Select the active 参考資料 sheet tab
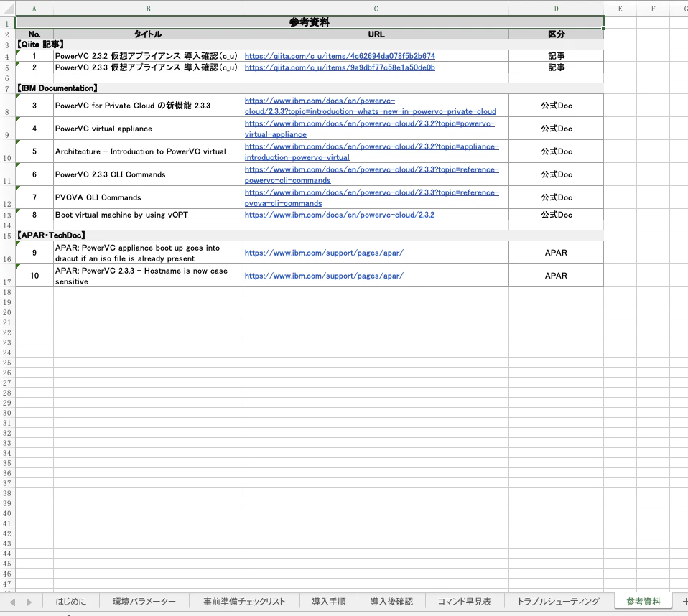 [643, 602]
